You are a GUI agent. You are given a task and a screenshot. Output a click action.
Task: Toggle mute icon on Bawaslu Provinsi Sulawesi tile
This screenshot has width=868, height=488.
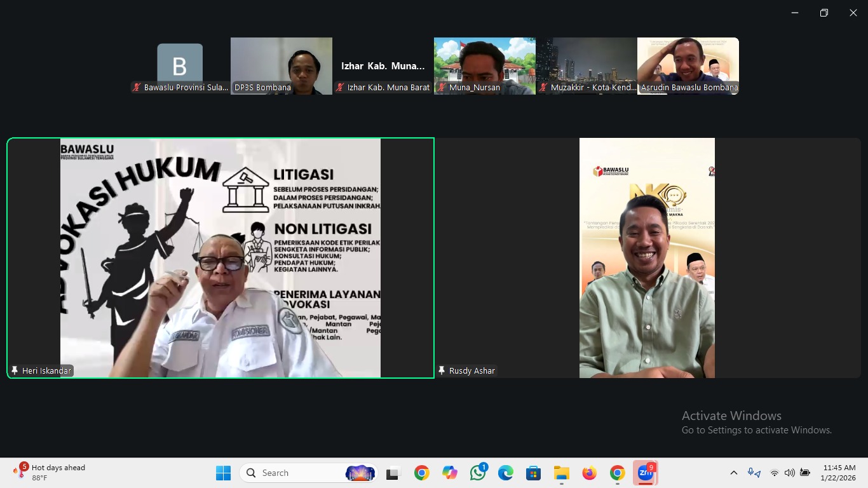136,87
